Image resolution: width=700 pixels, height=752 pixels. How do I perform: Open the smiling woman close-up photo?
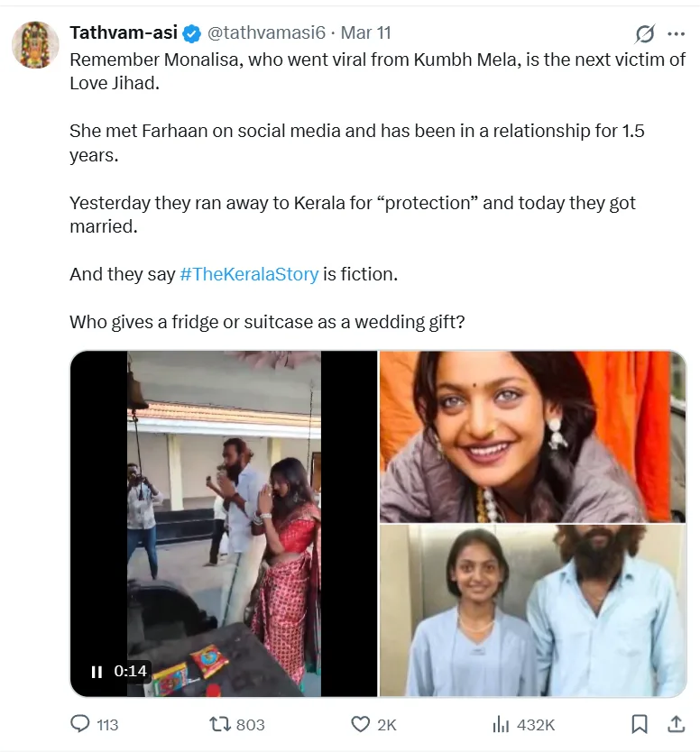(x=531, y=436)
